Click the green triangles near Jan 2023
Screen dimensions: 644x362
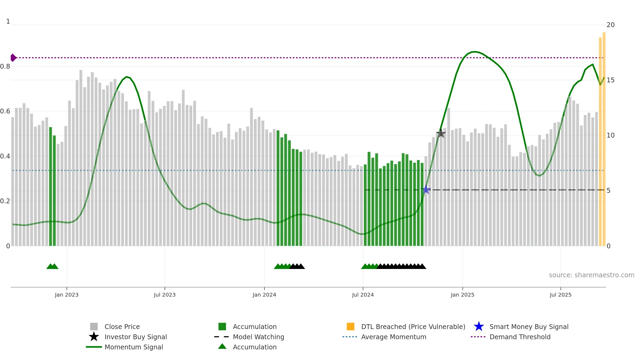[52, 266]
